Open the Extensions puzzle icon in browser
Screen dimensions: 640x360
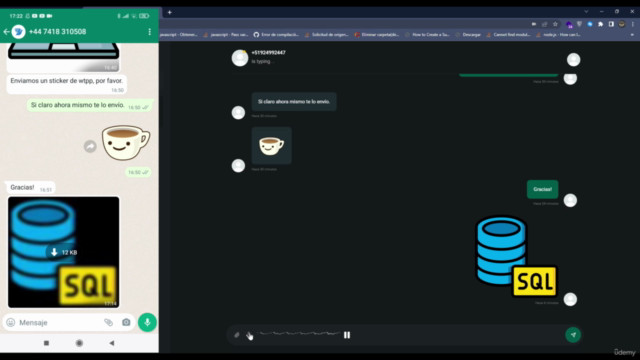600,24
